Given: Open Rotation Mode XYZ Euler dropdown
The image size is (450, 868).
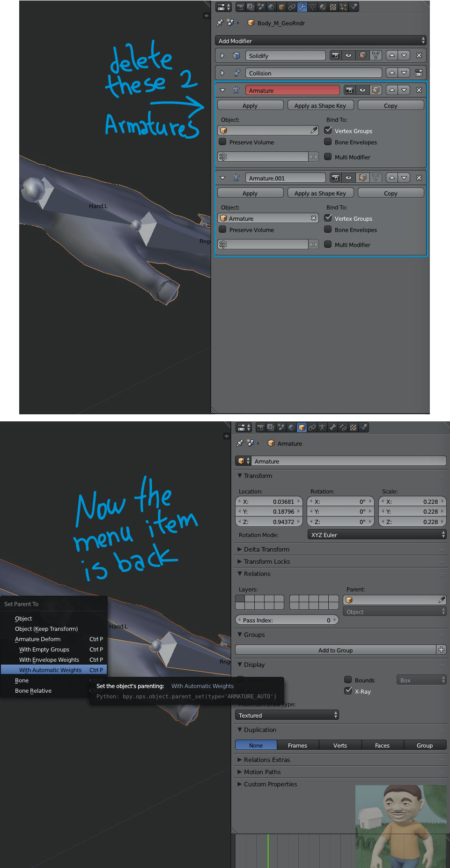Looking at the screenshot, I should (377, 535).
